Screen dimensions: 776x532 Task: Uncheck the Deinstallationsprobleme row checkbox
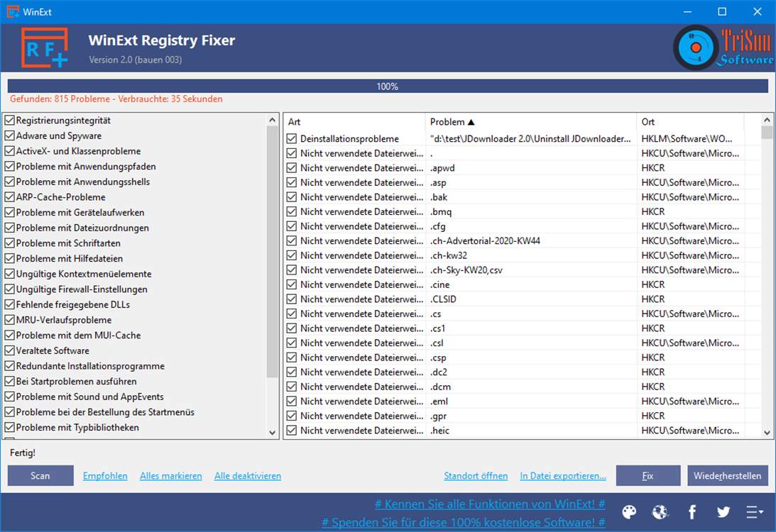(292, 138)
